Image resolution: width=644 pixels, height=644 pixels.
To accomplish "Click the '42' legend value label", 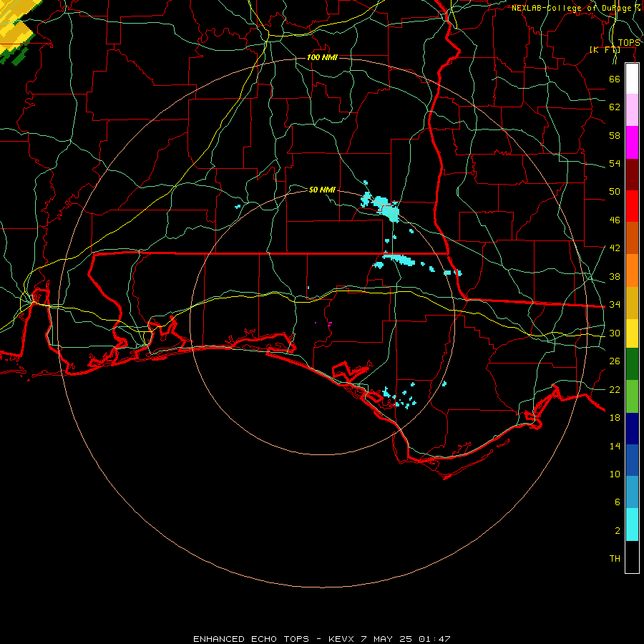I will 615,248.
